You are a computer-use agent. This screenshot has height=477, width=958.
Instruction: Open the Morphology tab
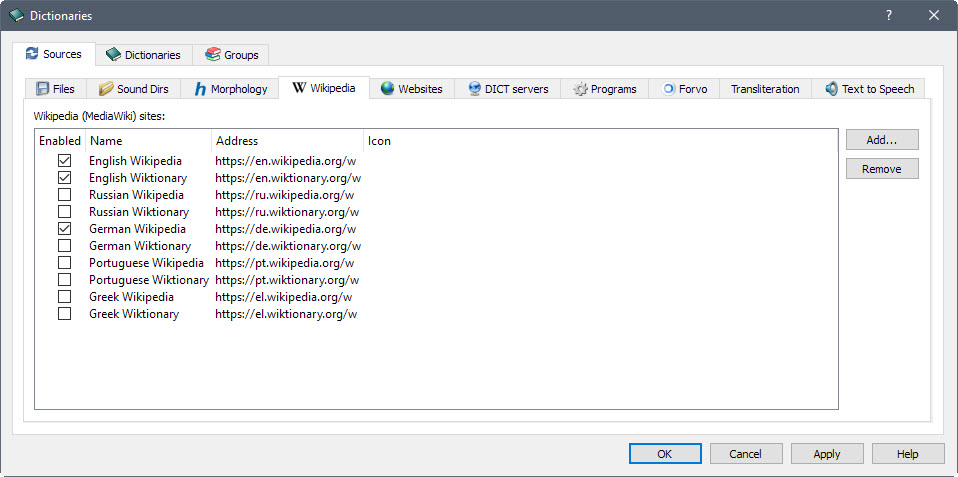click(230, 89)
